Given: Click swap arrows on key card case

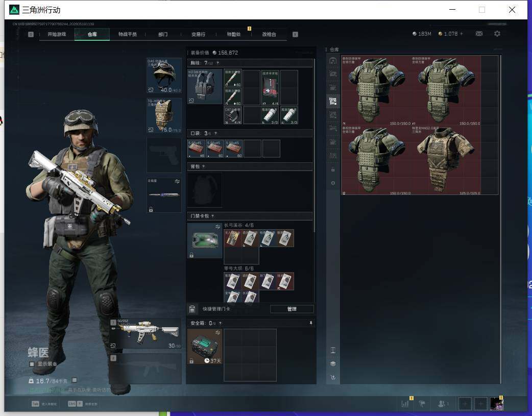Looking at the screenshot, I should (218, 226).
